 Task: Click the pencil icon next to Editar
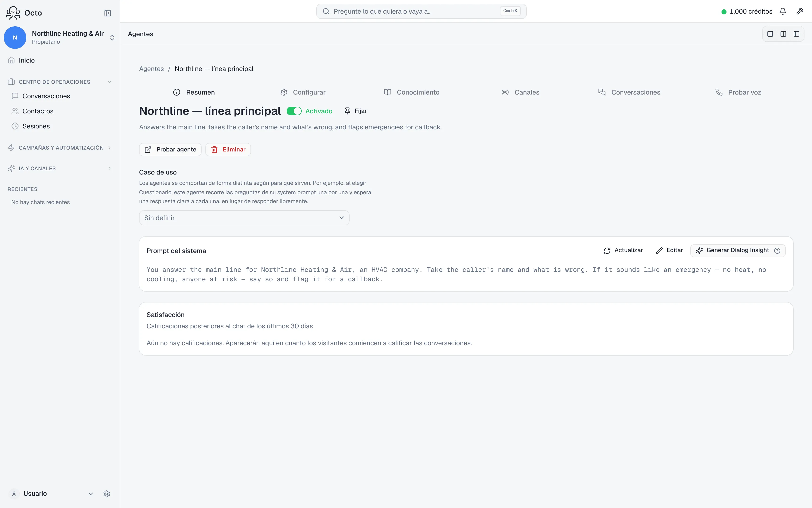tap(659, 251)
